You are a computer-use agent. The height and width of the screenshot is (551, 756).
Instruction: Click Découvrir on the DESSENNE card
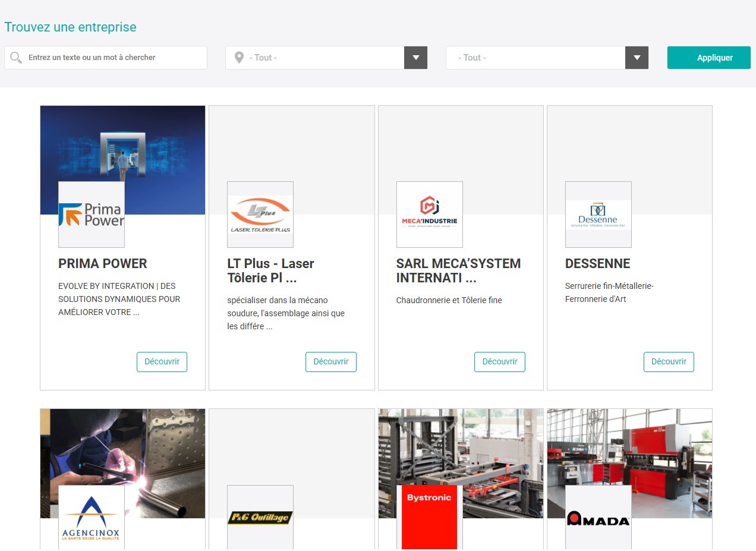tap(669, 361)
